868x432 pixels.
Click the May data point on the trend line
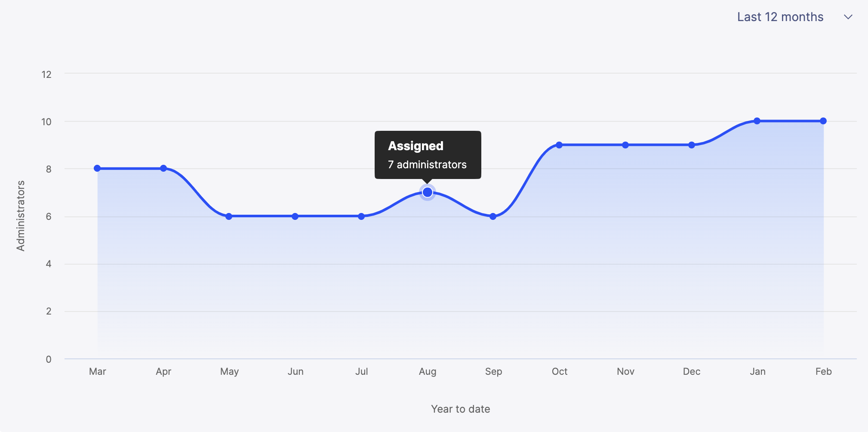coord(229,216)
